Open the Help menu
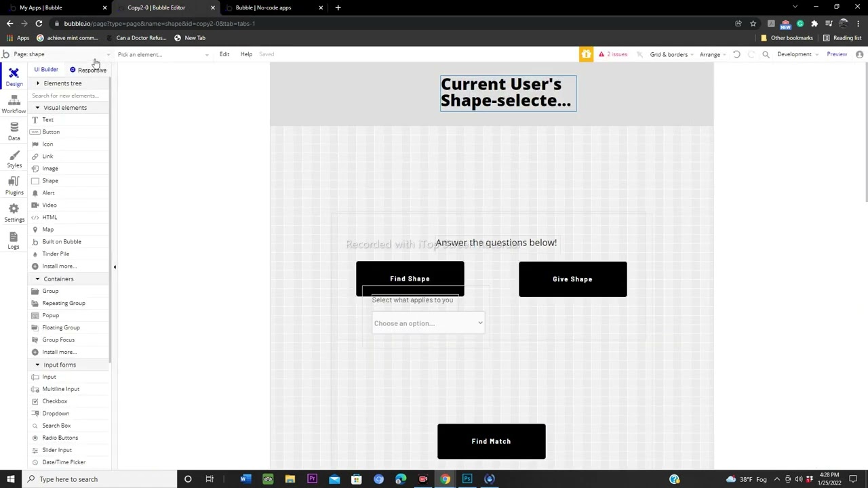Screen dimensions: 868x488 pos(246,54)
